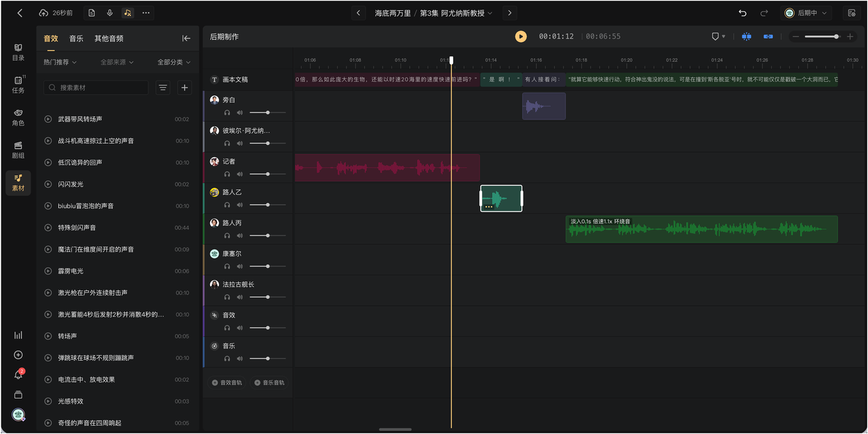Click the undo arrow
The height and width of the screenshot is (434, 868).
pyautogui.click(x=743, y=13)
